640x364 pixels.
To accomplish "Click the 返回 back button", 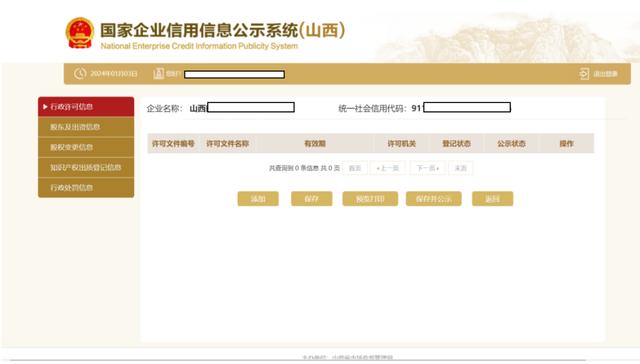I will 493,199.
